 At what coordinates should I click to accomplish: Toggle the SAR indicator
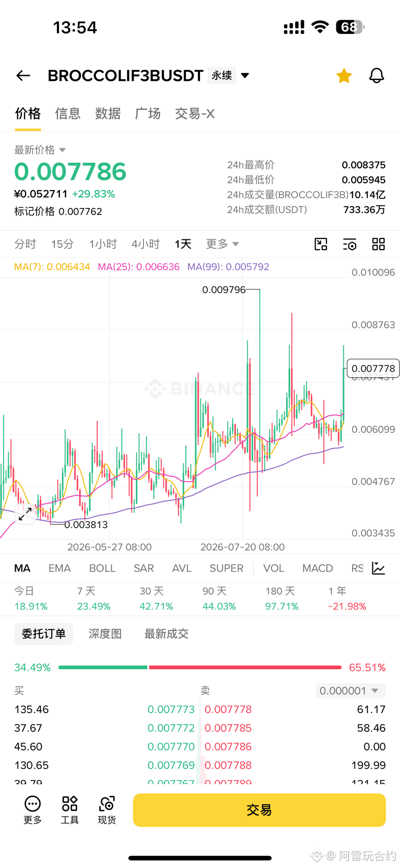click(x=144, y=568)
